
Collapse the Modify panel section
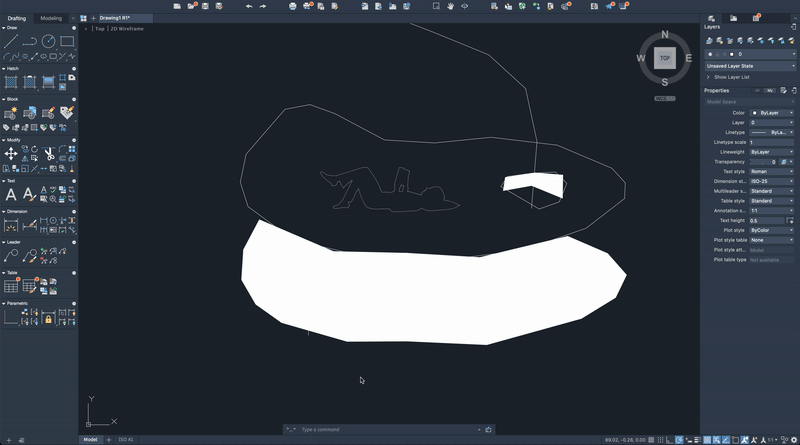point(4,140)
